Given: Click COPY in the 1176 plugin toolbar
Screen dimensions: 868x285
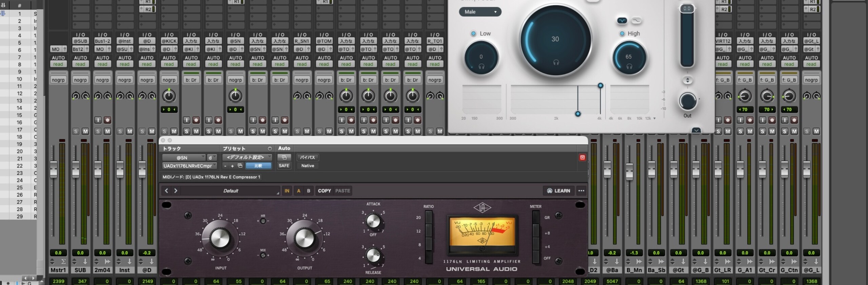Looking at the screenshot, I should point(324,191).
